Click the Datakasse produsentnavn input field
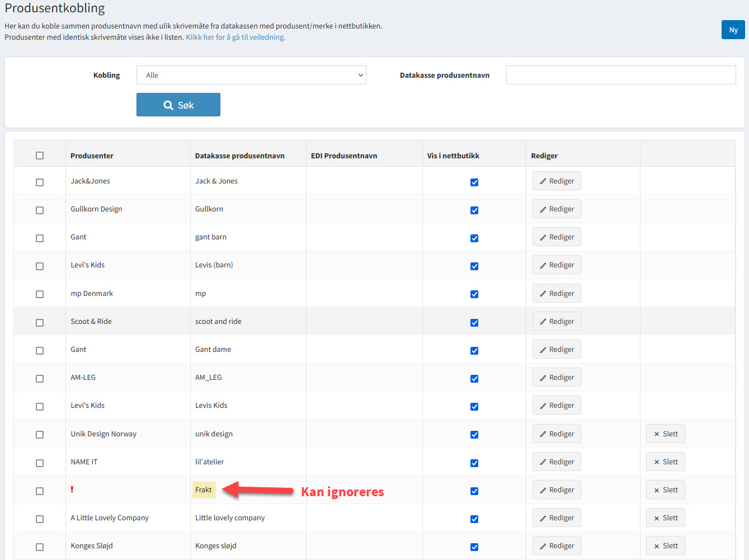The width and height of the screenshot is (749, 560). click(620, 75)
